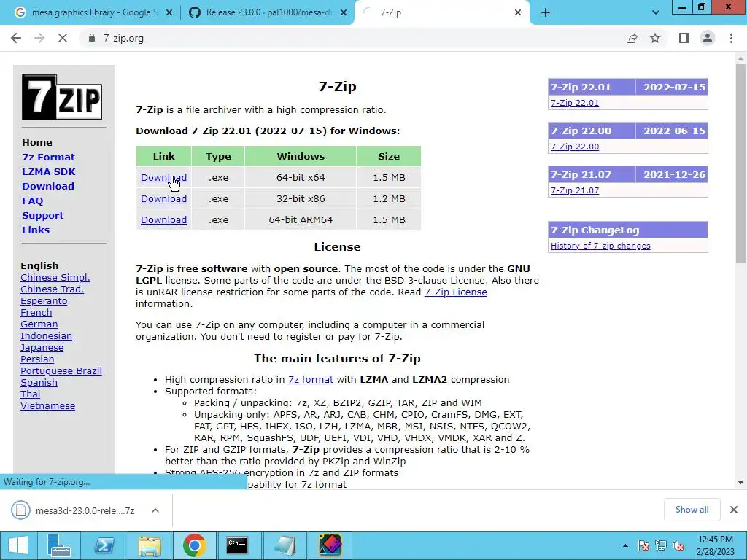
Task: Open Links in sidebar menu
Action: [36, 230]
